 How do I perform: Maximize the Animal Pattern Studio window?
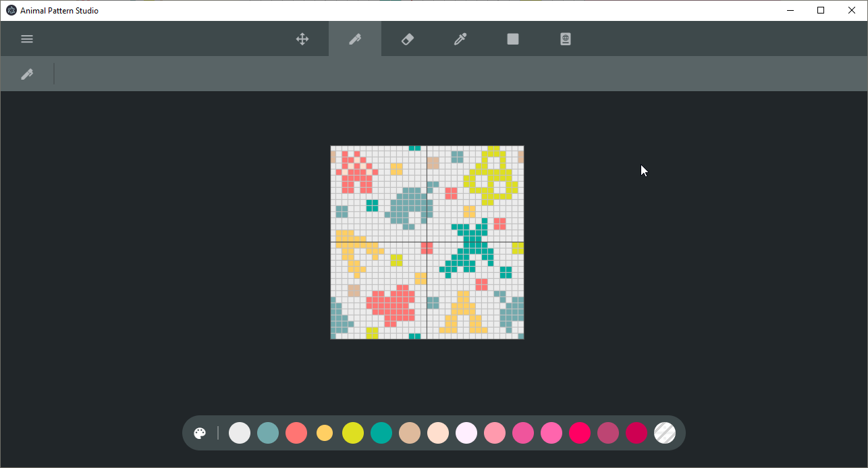point(821,10)
